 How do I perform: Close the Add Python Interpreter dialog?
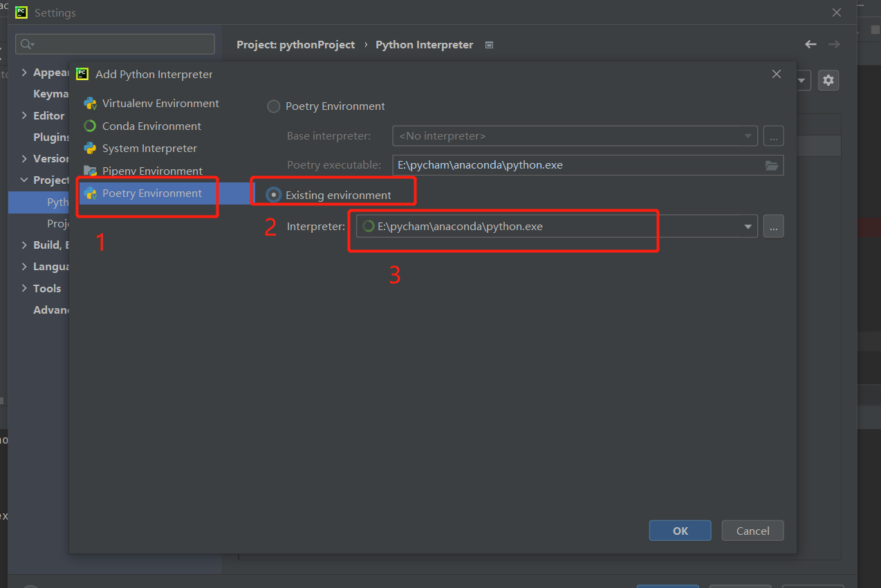pyautogui.click(x=777, y=74)
